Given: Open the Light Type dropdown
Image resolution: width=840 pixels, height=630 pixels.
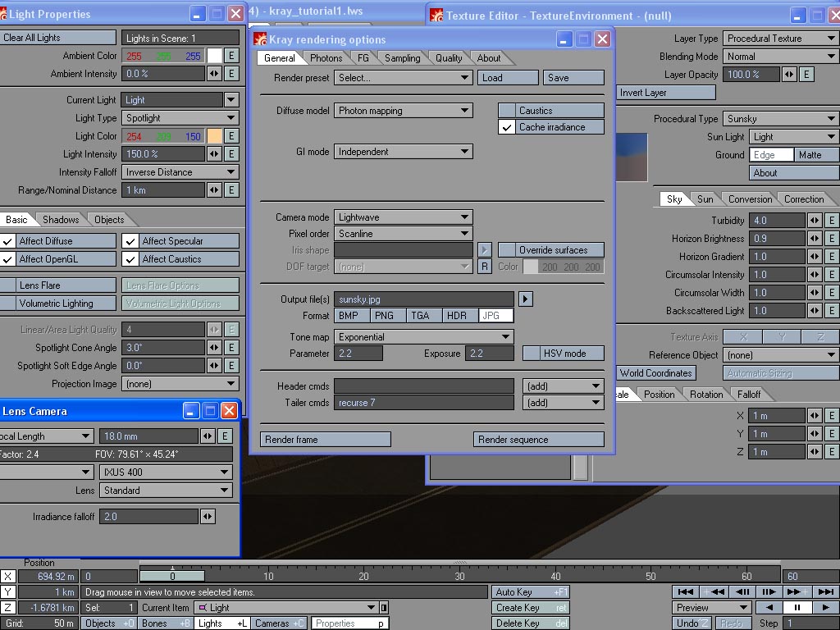Looking at the screenshot, I should [180, 118].
